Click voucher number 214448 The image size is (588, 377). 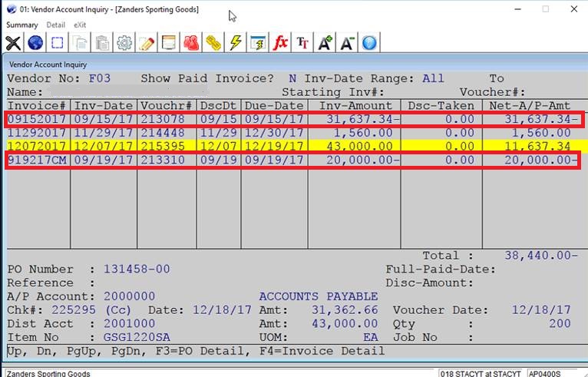pyautogui.click(x=163, y=133)
